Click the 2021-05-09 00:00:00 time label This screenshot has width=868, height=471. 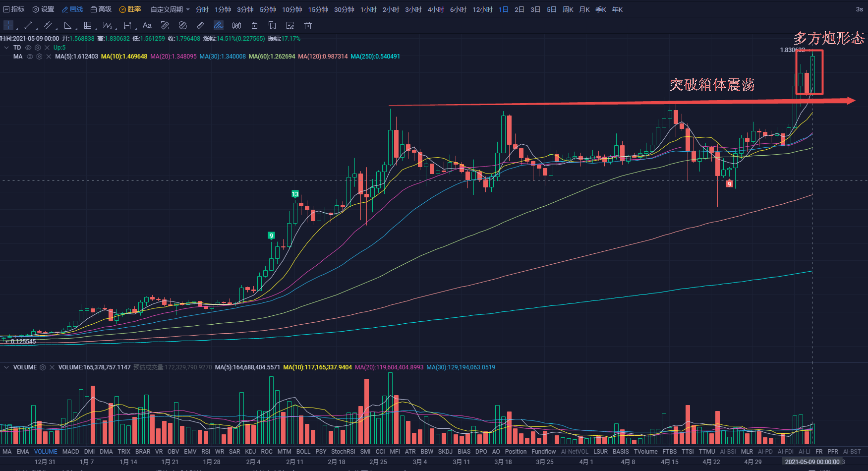click(812, 462)
